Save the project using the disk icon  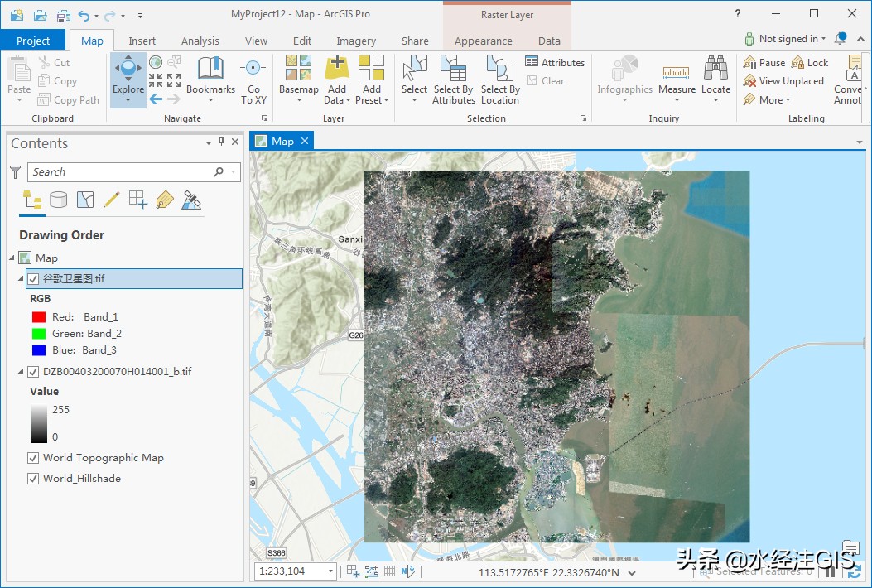pyautogui.click(x=64, y=14)
